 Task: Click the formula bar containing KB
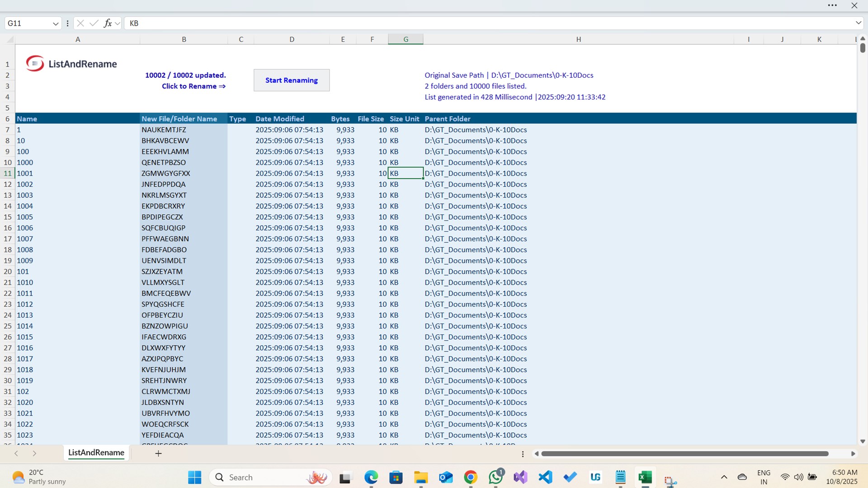488,23
